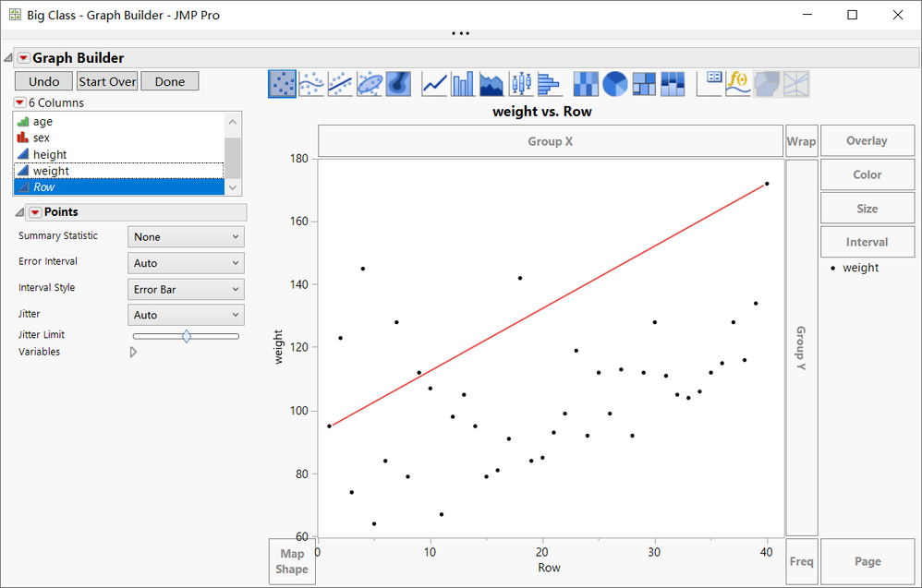Select the Ellipse element icon
The width and height of the screenshot is (922, 588).
pos(370,83)
